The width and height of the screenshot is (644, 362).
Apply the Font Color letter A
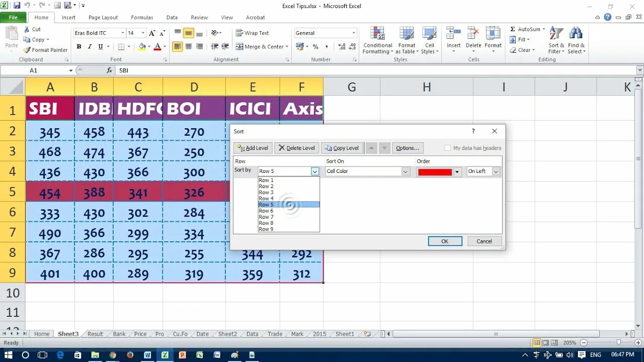point(157,47)
